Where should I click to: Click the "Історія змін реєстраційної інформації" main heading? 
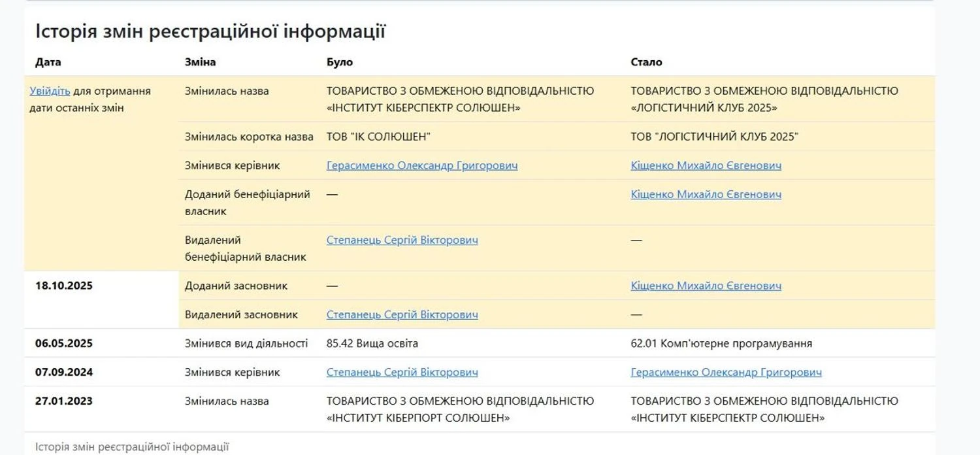pyautogui.click(x=210, y=31)
